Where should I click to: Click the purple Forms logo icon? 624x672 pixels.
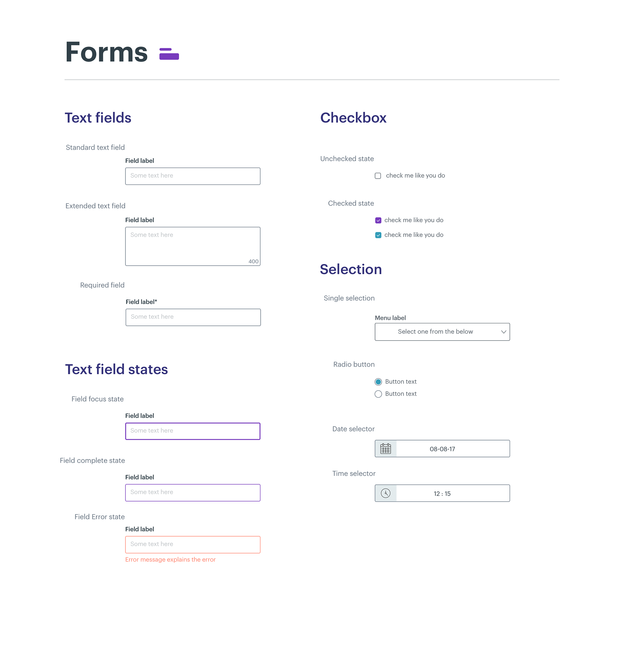169,54
